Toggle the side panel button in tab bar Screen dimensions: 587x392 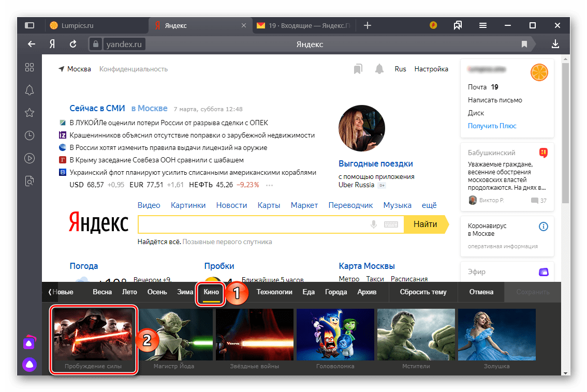tap(30, 25)
